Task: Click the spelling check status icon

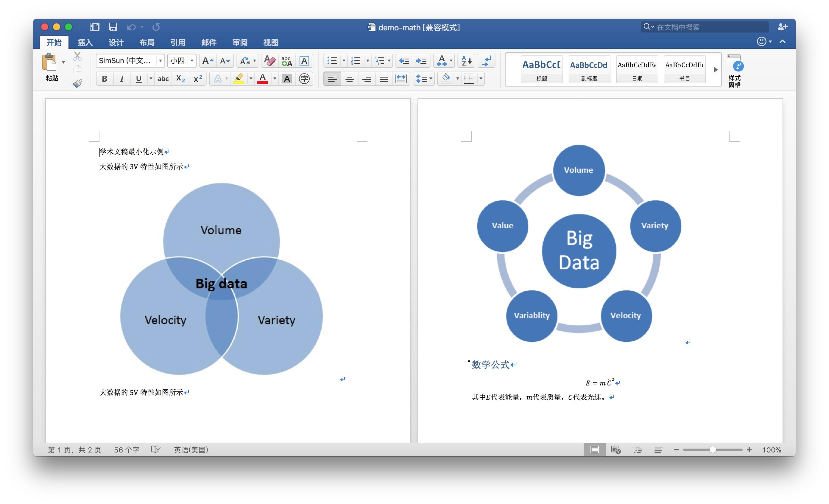Action: click(x=155, y=449)
